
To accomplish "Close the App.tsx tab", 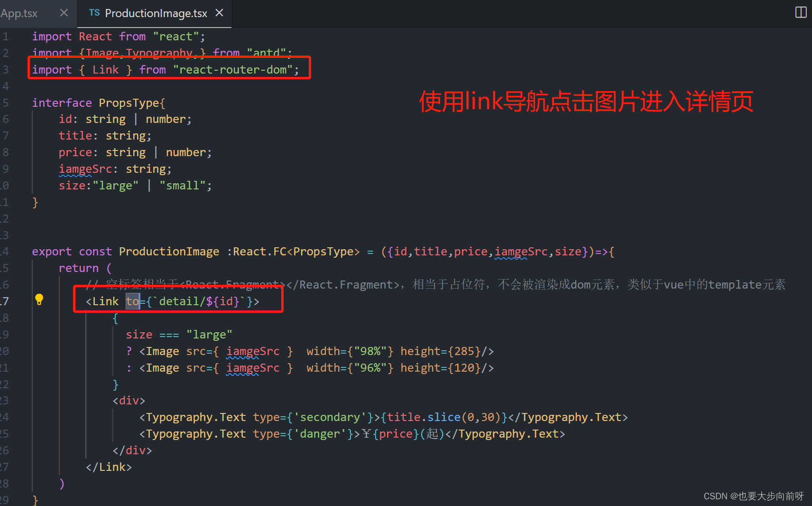I will click(64, 13).
